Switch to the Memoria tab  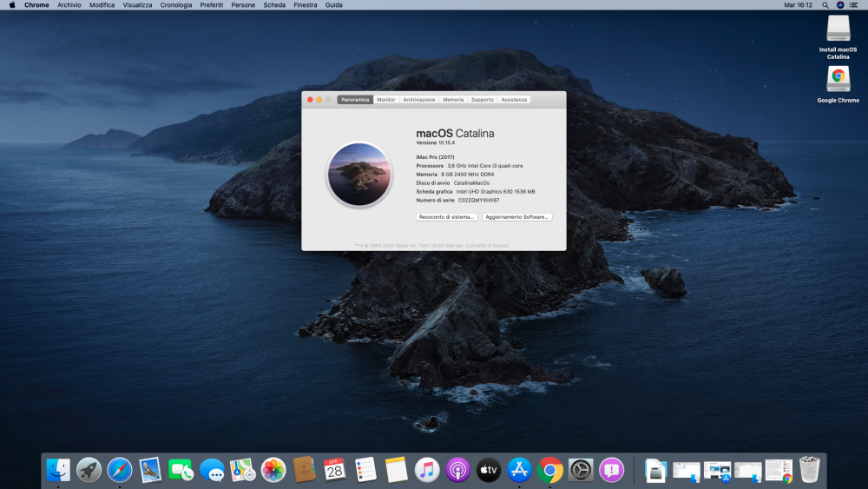click(x=453, y=100)
